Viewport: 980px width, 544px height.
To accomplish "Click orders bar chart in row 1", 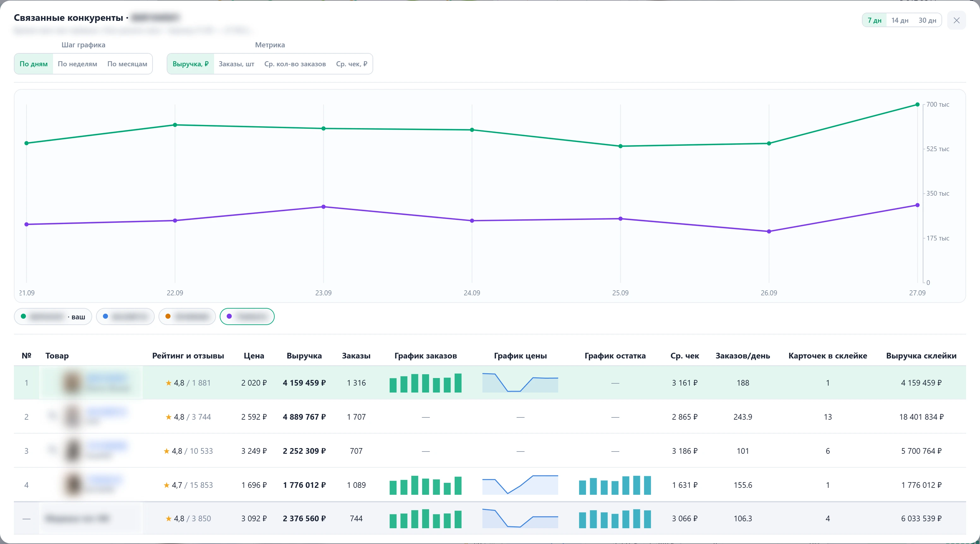I will coord(425,383).
